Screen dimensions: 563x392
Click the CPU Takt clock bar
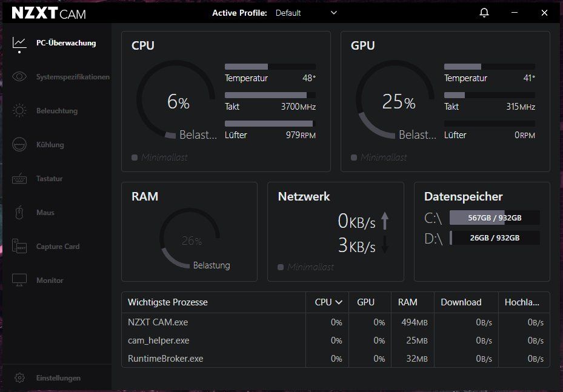[x=270, y=95]
